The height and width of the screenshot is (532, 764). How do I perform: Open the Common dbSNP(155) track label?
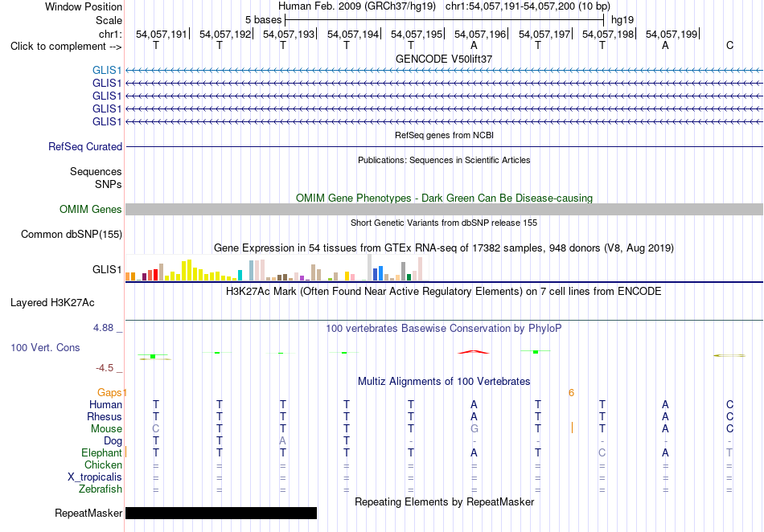click(x=72, y=234)
